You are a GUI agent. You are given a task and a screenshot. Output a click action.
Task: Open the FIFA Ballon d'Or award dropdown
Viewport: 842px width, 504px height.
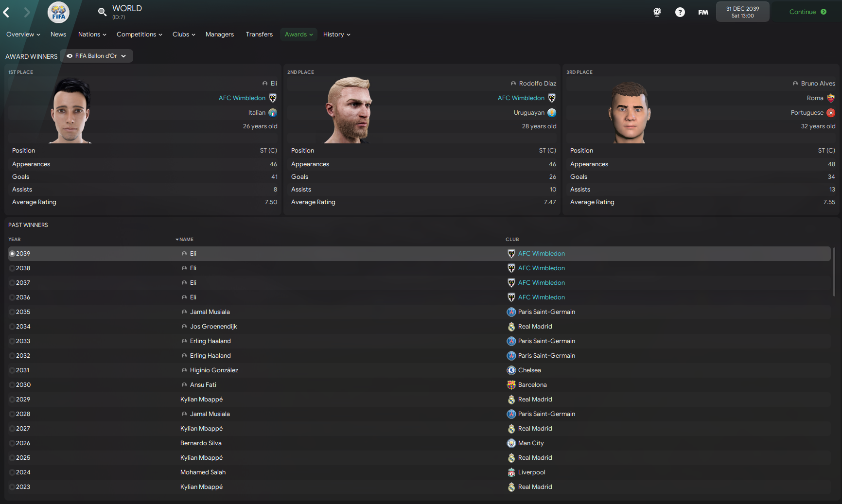96,56
